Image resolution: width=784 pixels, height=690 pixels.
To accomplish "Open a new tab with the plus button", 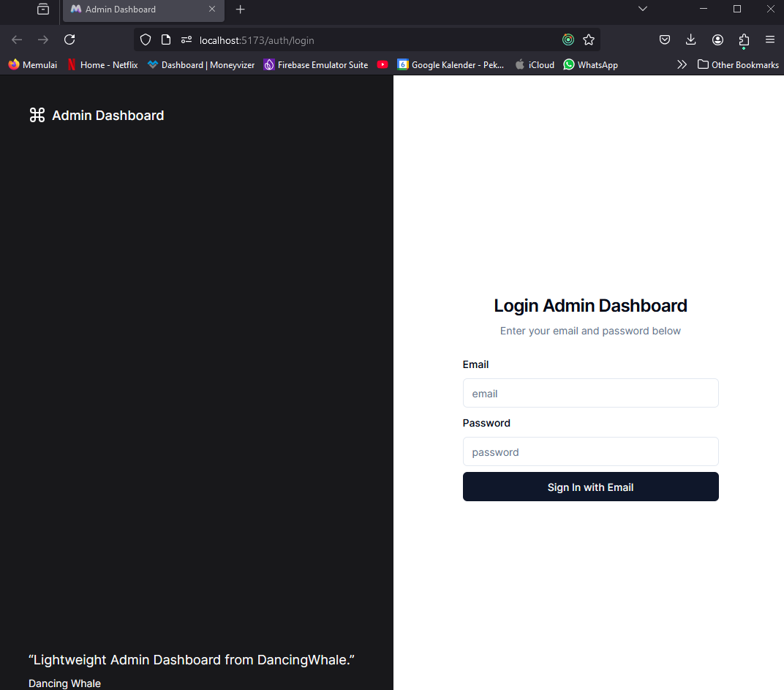I will click(241, 10).
